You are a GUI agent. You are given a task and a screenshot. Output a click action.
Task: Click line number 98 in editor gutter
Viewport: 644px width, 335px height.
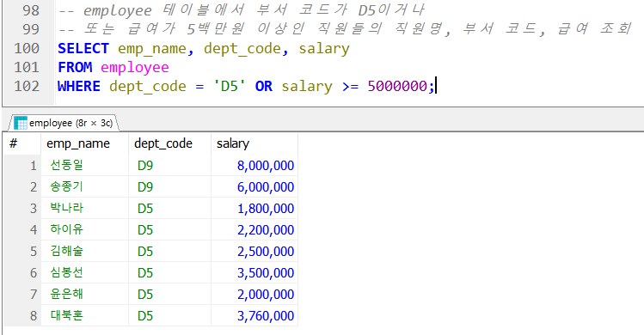click(x=31, y=10)
